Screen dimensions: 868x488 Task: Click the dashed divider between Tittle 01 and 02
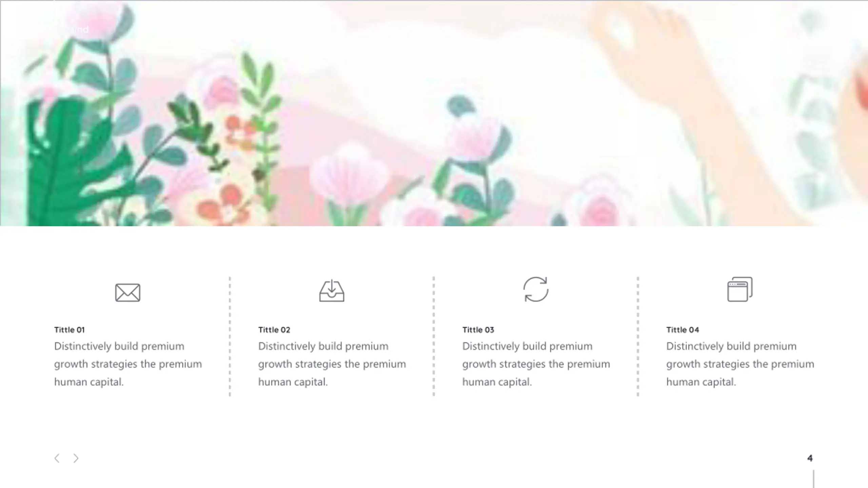(x=230, y=336)
